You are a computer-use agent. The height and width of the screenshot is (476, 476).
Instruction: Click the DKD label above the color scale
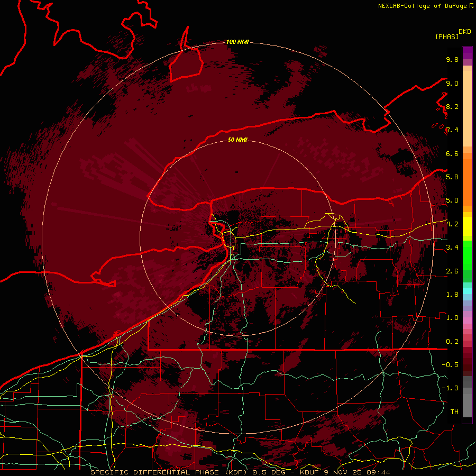click(x=465, y=32)
